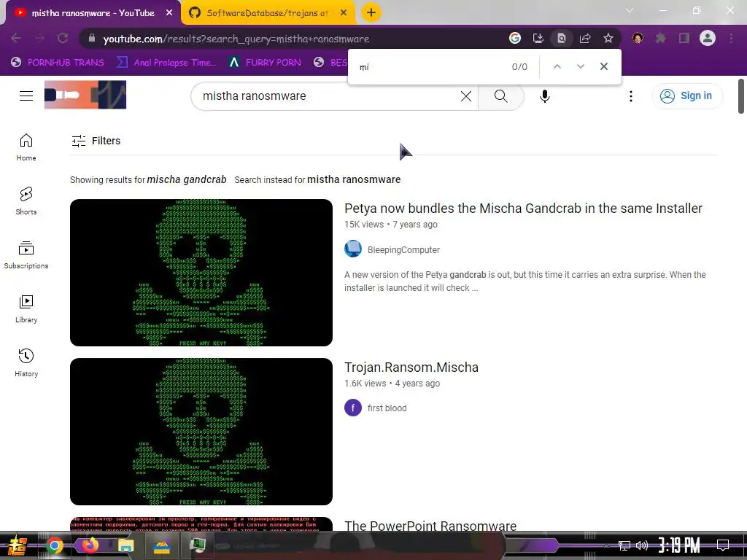Bookmark this page with star icon
The width and height of the screenshot is (747, 560).
(x=608, y=39)
